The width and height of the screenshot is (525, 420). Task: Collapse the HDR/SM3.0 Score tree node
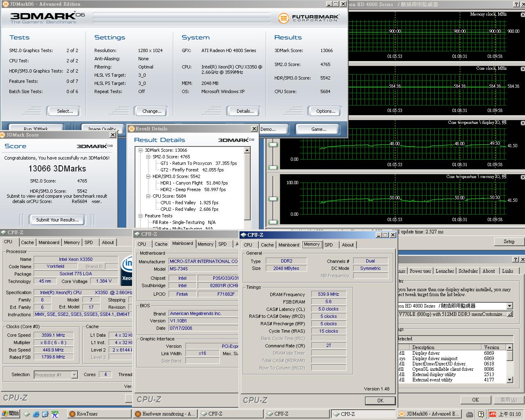pos(148,176)
